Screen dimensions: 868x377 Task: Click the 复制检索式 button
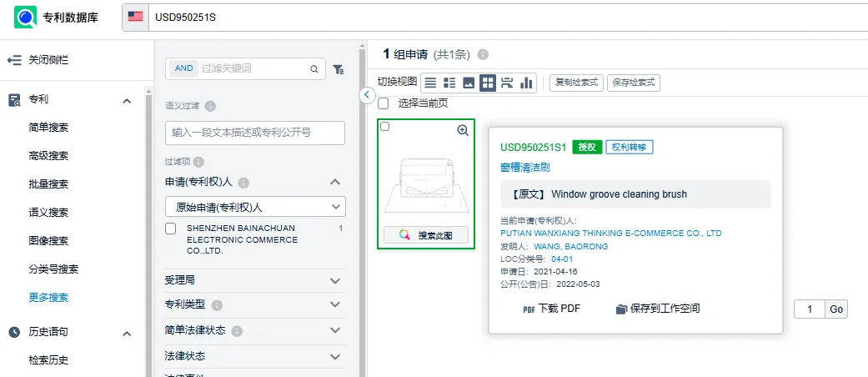pos(577,83)
